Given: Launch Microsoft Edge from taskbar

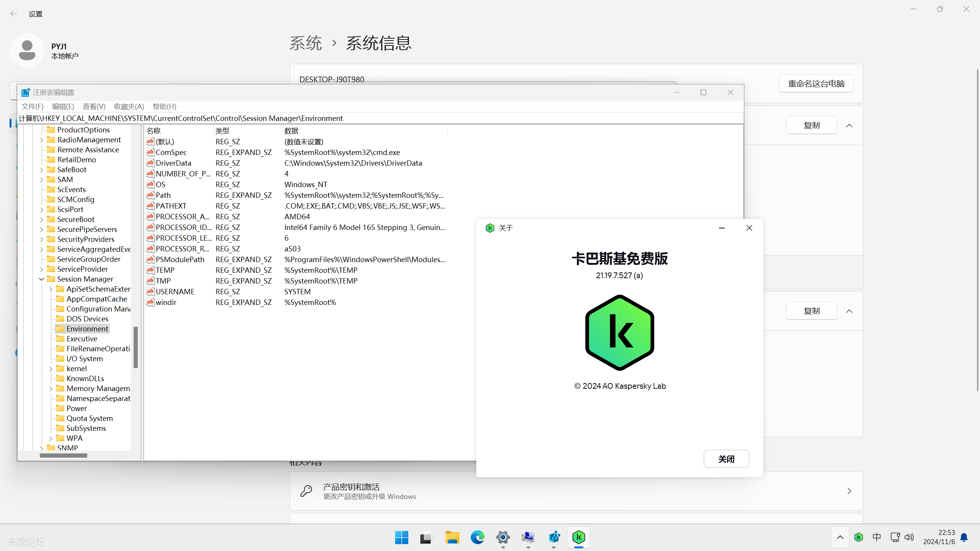Looking at the screenshot, I should pyautogui.click(x=477, y=538).
